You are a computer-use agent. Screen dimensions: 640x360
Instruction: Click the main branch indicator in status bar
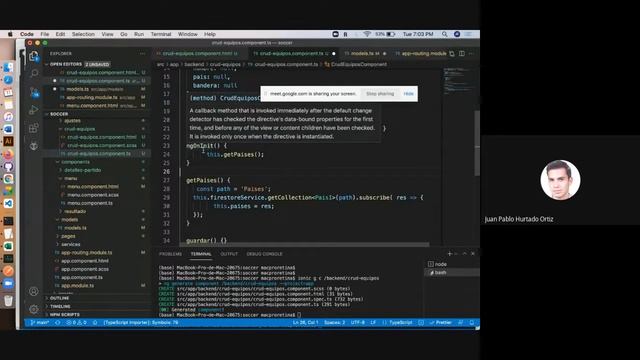tap(40, 322)
